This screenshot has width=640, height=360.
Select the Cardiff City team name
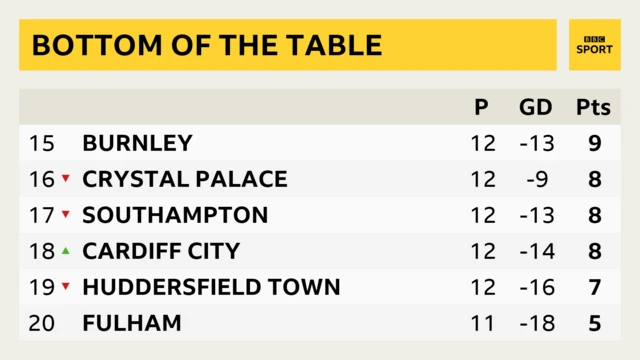pos(161,251)
